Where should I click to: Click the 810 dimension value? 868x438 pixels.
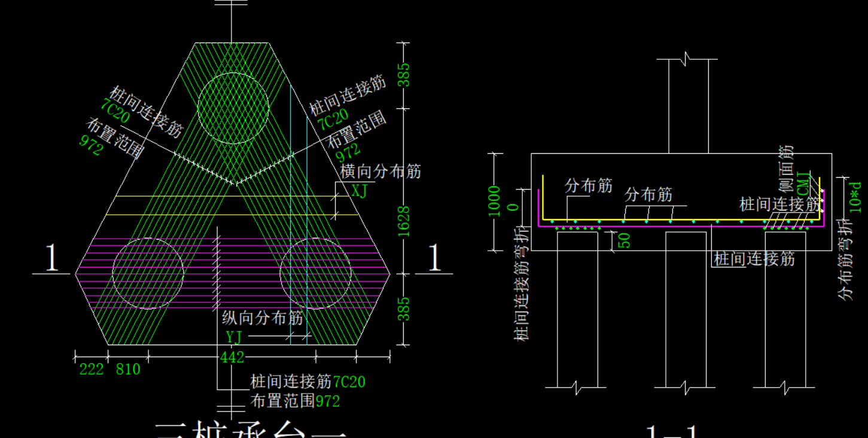128,369
